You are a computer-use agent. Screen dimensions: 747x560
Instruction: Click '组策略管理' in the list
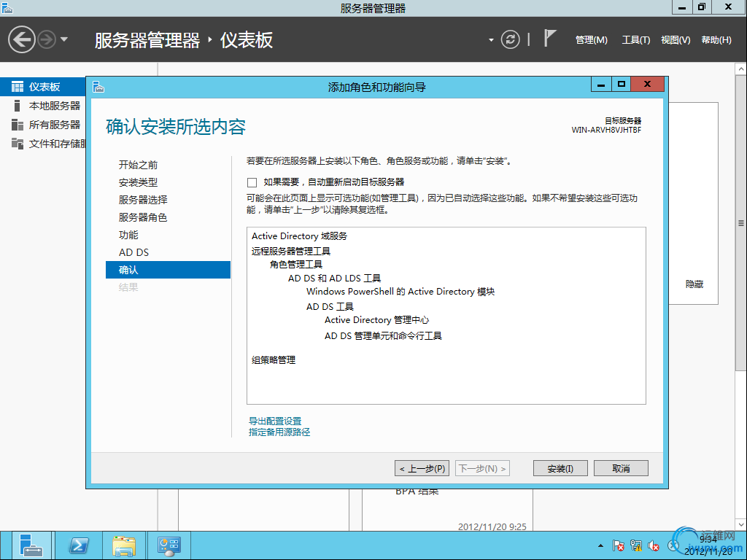(274, 360)
